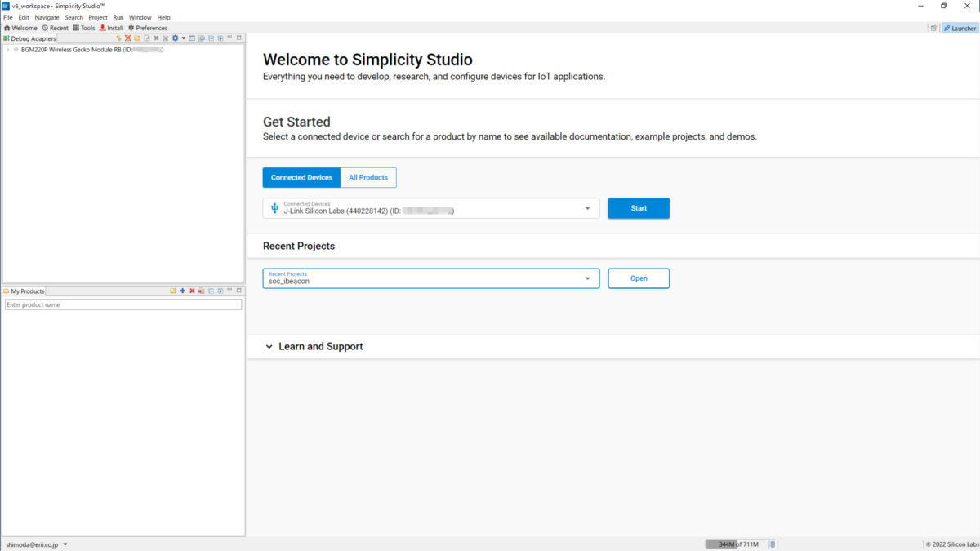This screenshot has height=551, width=980.
Task: Click the Enter product name field
Action: point(123,304)
